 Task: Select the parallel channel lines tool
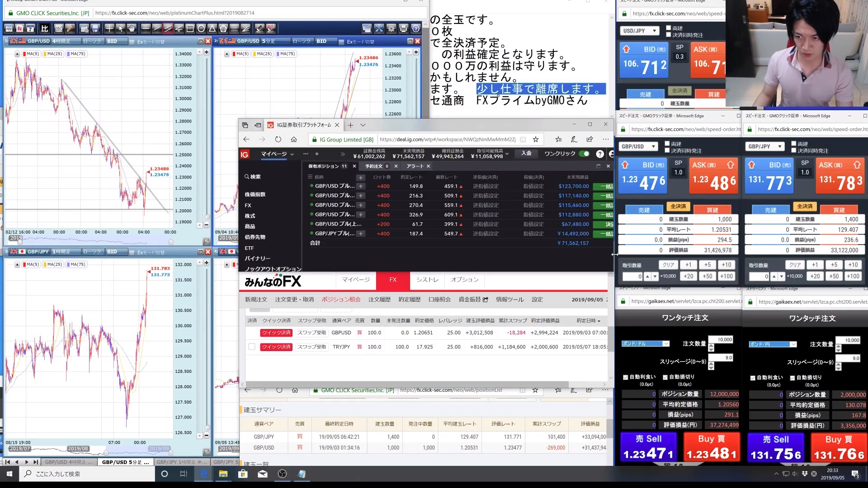pos(168,29)
